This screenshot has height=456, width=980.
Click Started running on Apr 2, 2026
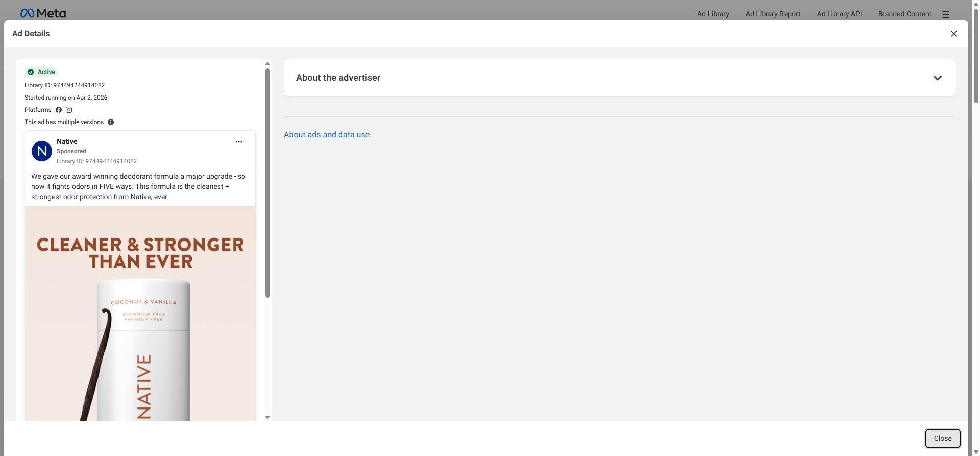pos(66,98)
